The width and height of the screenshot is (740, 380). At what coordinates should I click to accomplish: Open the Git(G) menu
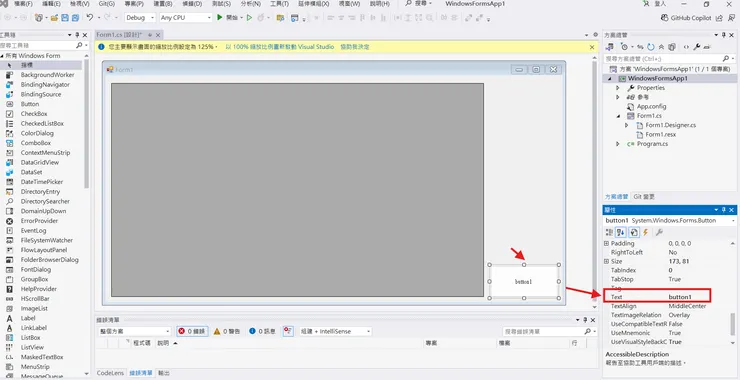coord(107,4)
